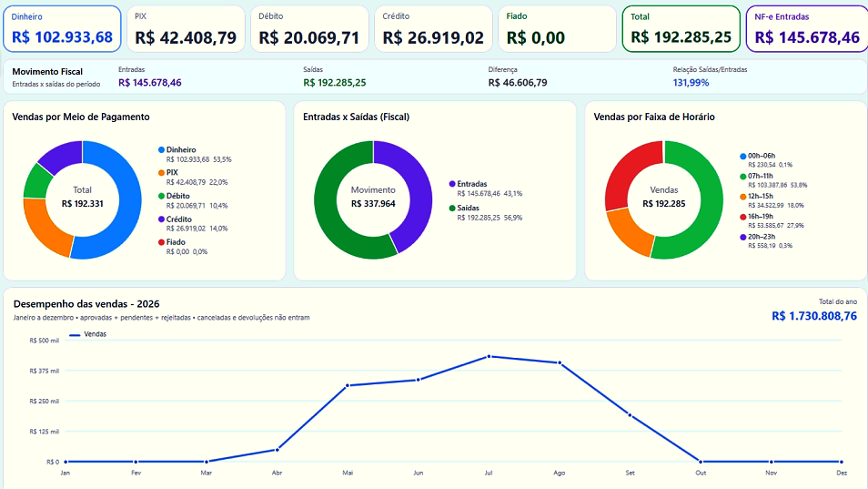Click the PIX legend amount R$ 42.408,79 22,0%
Viewport: 868px width, 489px height.
(x=197, y=182)
